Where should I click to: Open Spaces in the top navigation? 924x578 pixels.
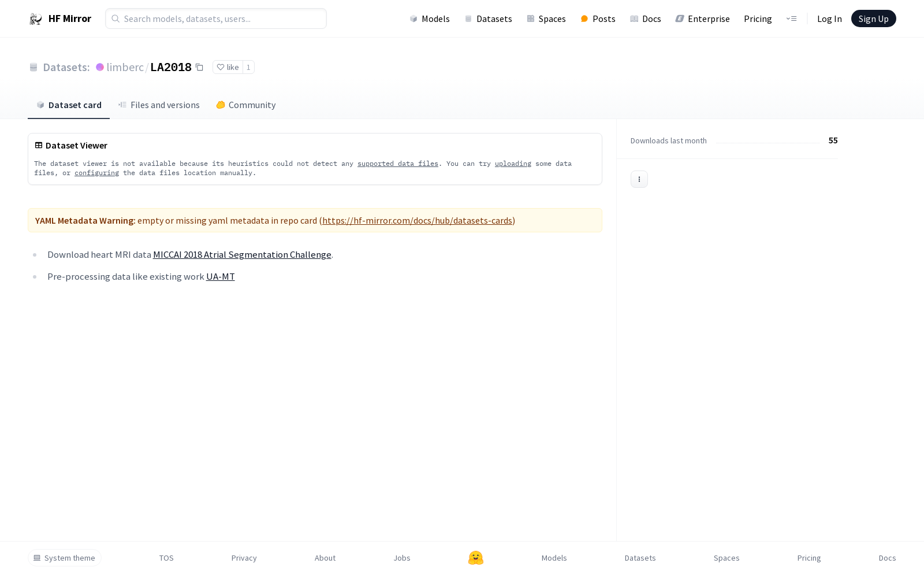pos(546,18)
